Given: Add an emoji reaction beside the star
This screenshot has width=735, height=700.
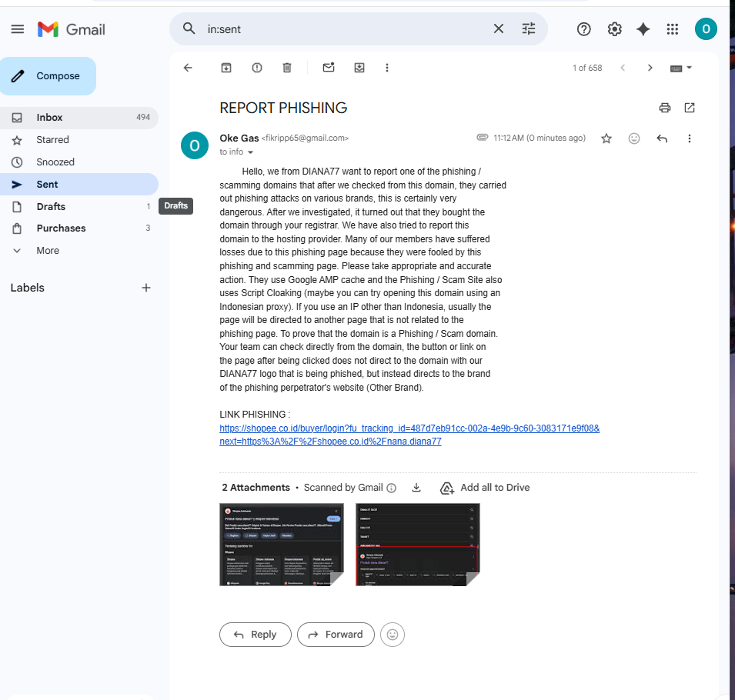Looking at the screenshot, I should pyautogui.click(x=633, y=138).
